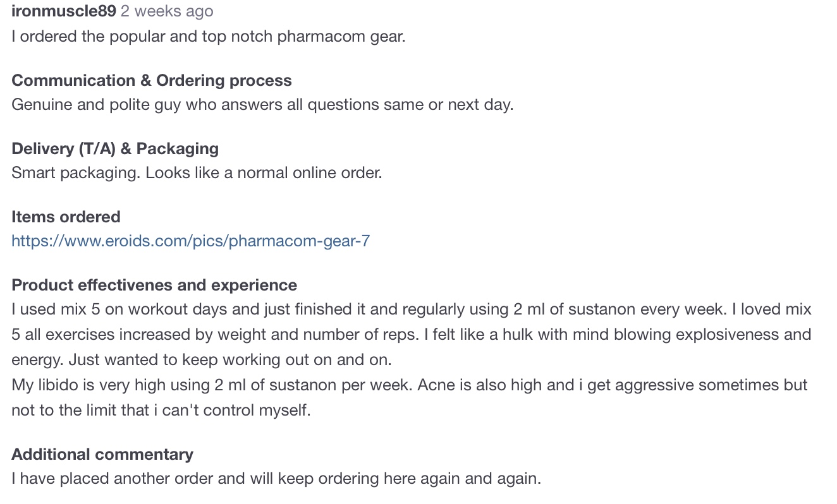Click the line "not to the limit"
Screen dimensions: 837x504
(161, 410)
